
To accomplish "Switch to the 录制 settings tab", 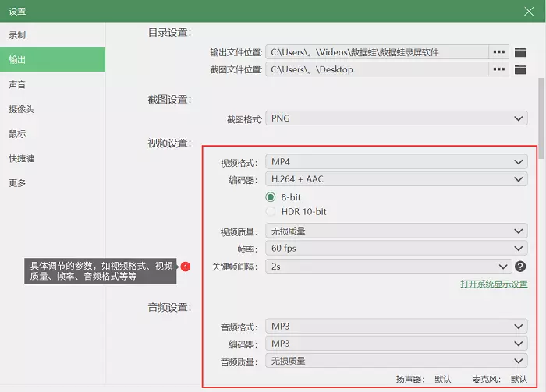I will 52,35.
